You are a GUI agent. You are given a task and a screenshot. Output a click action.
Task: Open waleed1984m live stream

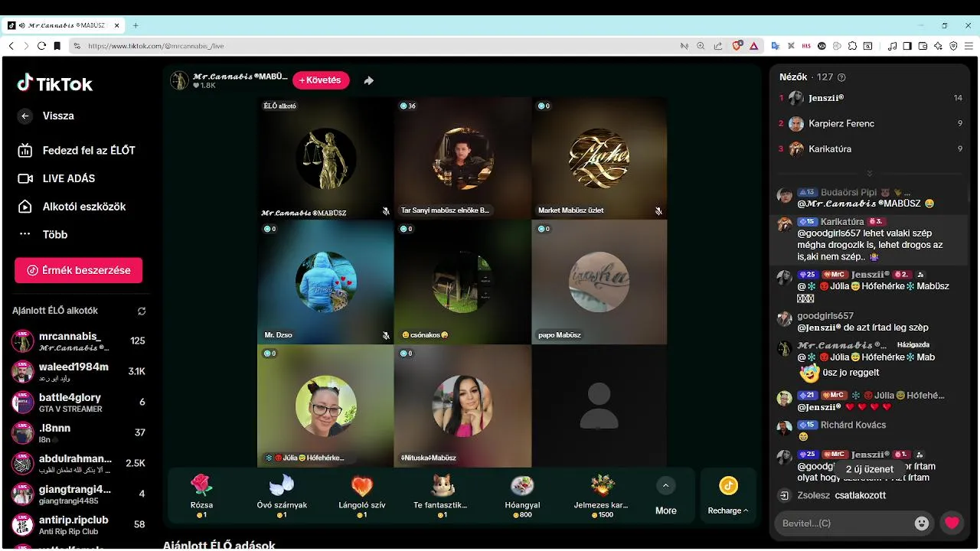[78, 371]
